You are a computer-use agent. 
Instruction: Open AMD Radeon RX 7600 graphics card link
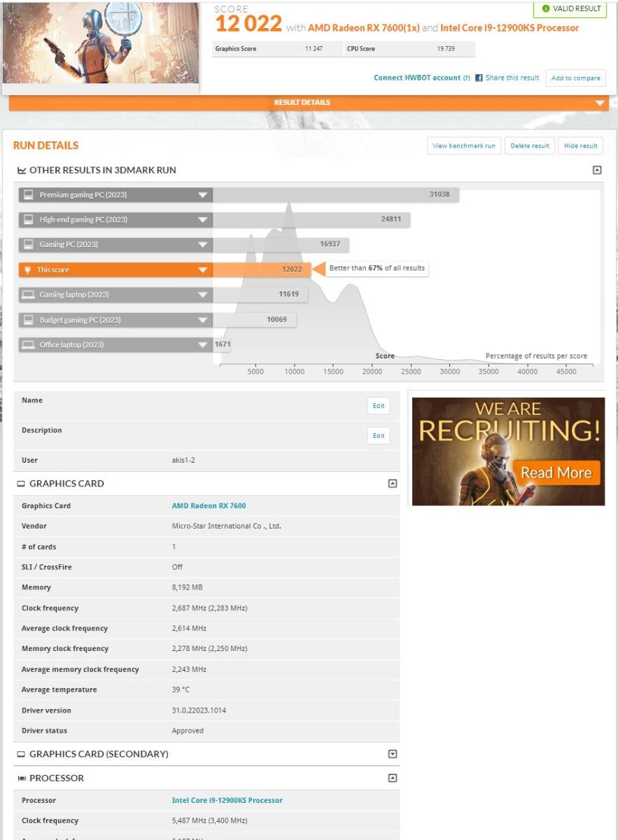(x=209, y=505)
